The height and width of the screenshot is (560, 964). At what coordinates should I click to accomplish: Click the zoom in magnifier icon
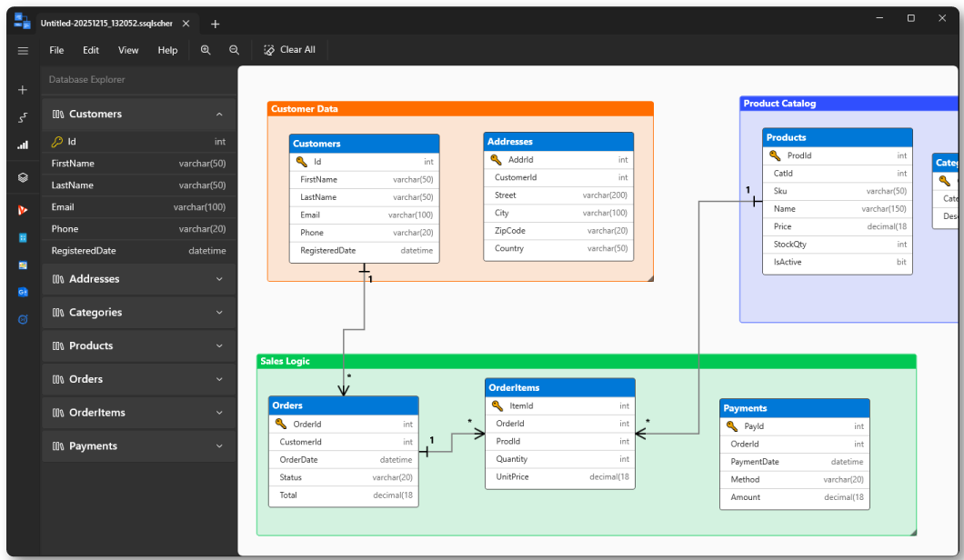point(206,50)
